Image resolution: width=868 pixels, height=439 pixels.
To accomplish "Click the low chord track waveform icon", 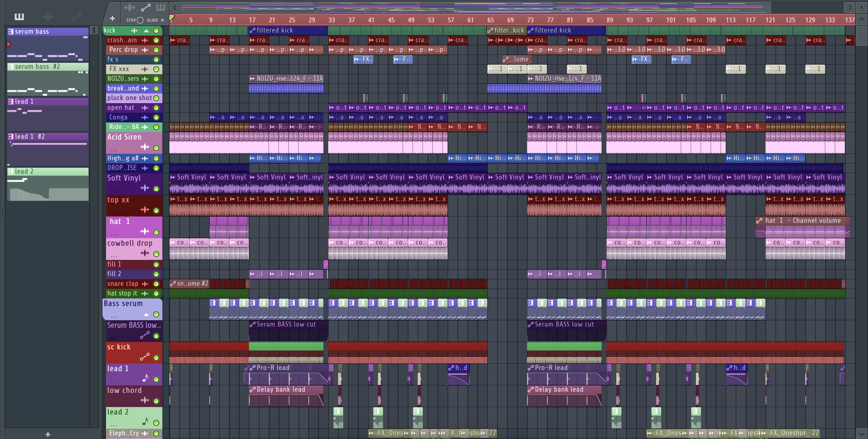I will 145,400.
